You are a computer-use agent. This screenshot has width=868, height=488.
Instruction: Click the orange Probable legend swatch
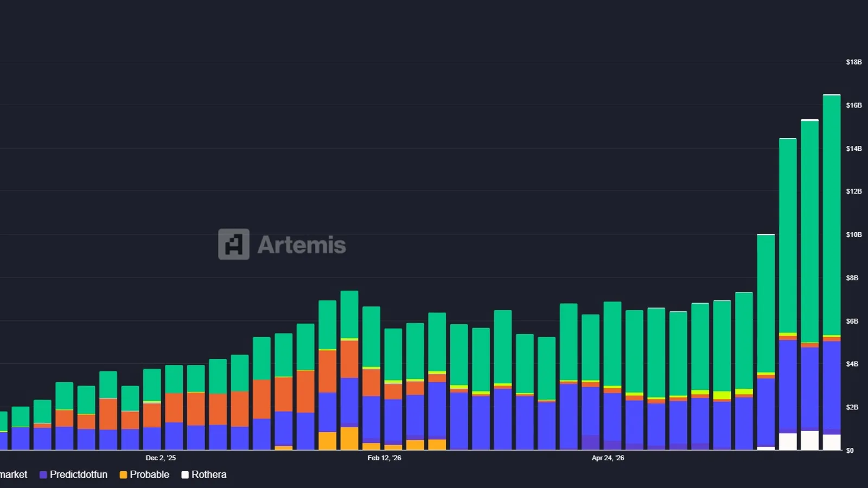[123, 475]
